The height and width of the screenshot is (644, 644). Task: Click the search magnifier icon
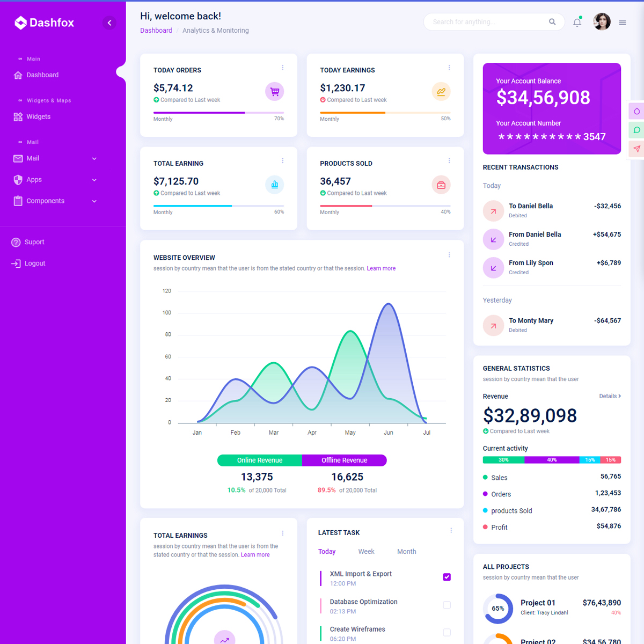pos(552,22)
